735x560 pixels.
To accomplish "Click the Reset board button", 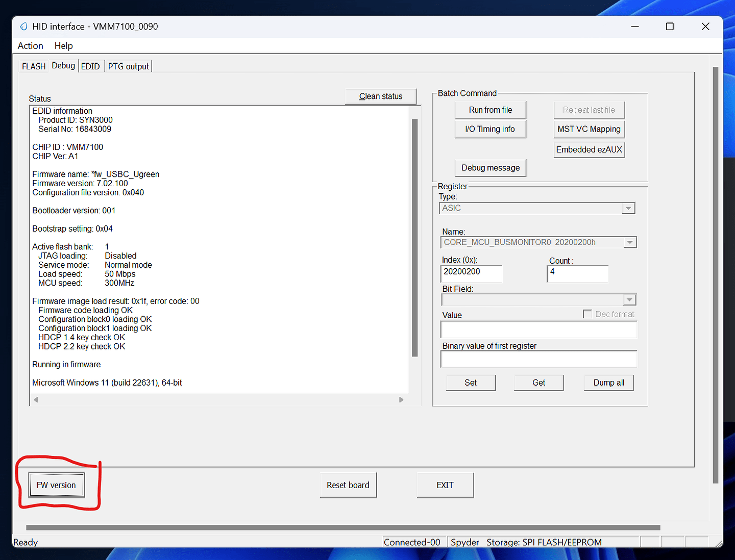I will tap(348, 485).
